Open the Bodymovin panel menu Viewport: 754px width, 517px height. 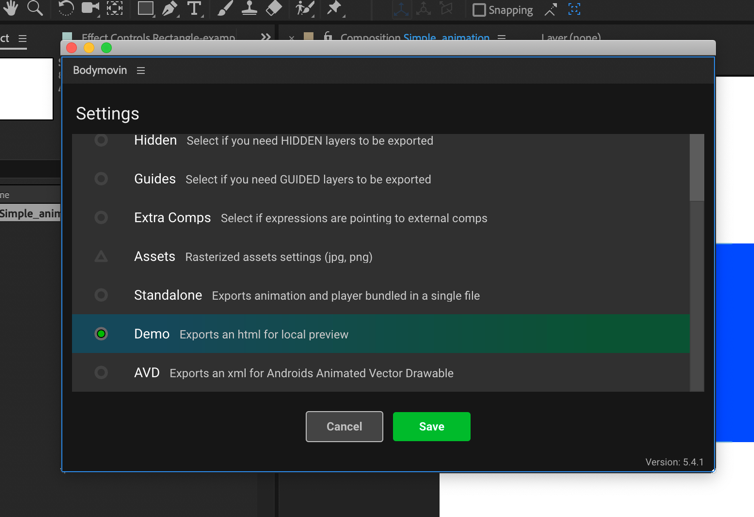click(x=141, y=71)
